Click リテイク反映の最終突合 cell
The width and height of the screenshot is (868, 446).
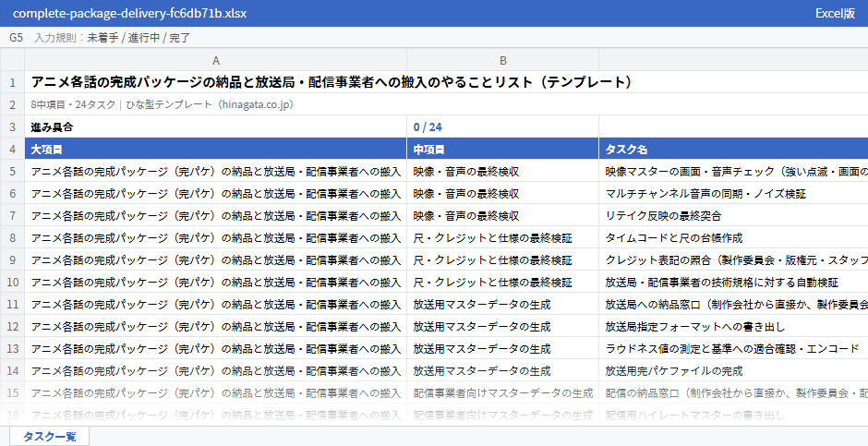tap(733, 215)
